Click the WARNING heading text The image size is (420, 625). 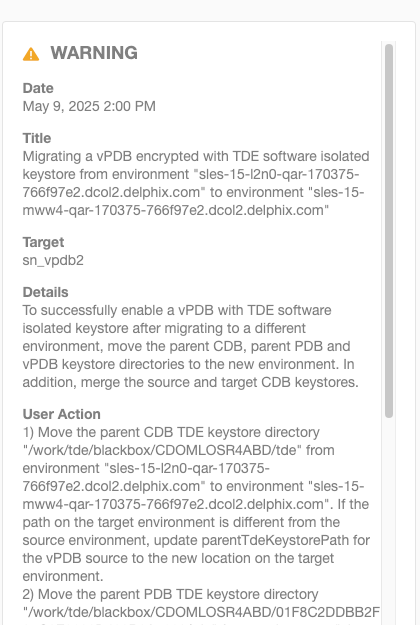coord(94,53)
